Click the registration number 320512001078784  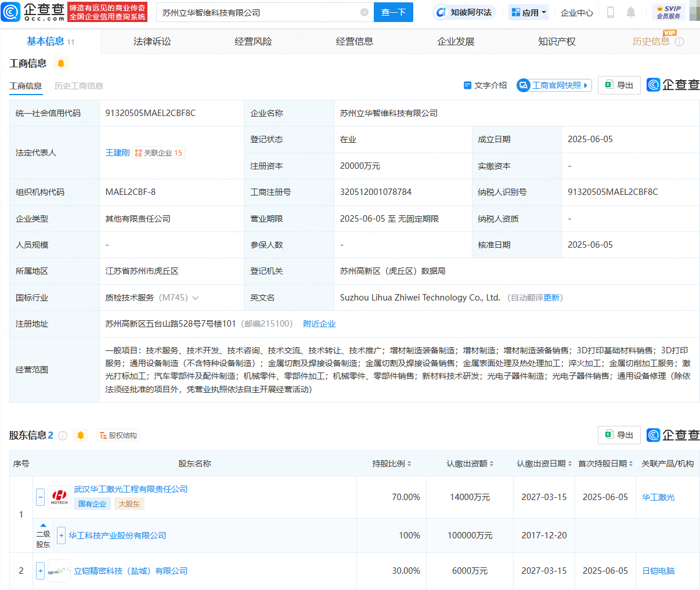pos(376,192)
